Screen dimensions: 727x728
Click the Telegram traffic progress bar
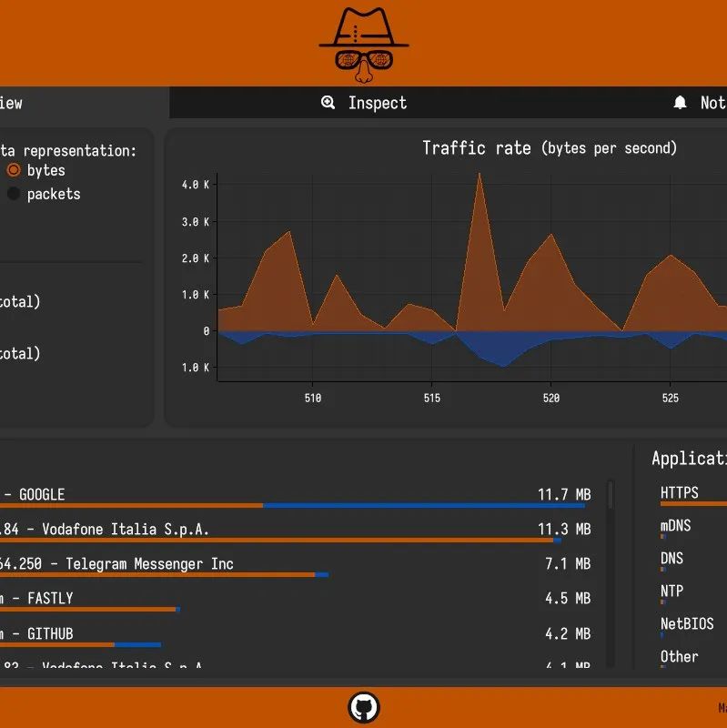point(165,575)
